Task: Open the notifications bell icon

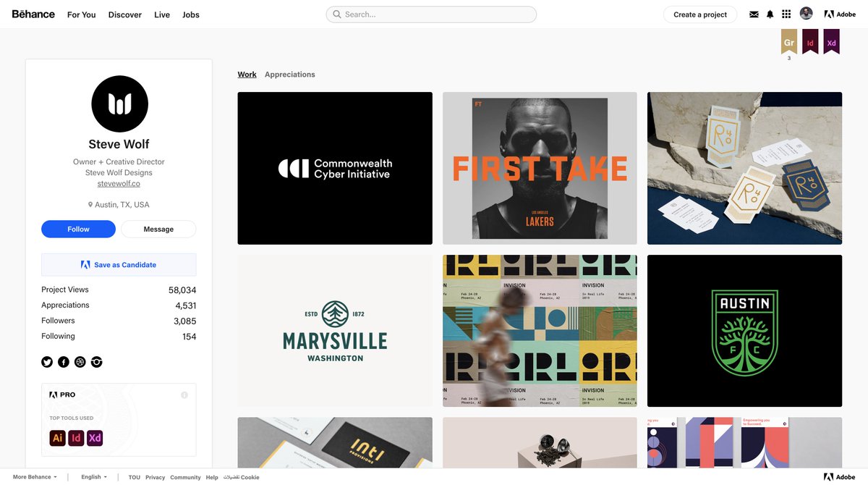Action: [770, 14]
